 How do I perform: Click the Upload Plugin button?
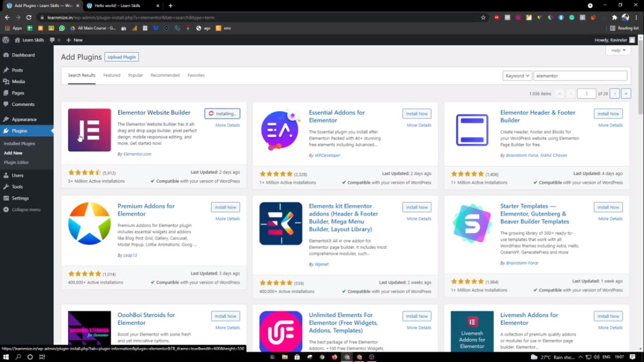coord(122,57)
